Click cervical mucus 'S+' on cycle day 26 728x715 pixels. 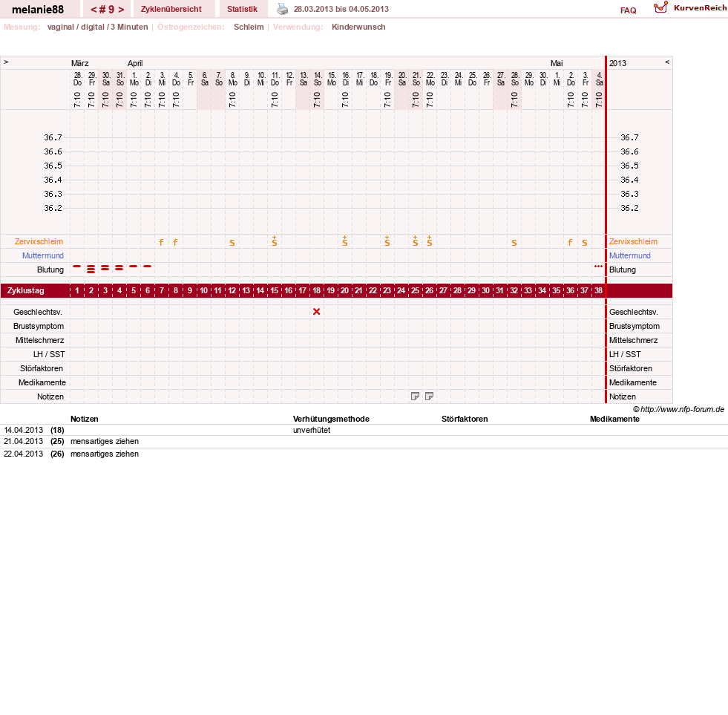430,241
